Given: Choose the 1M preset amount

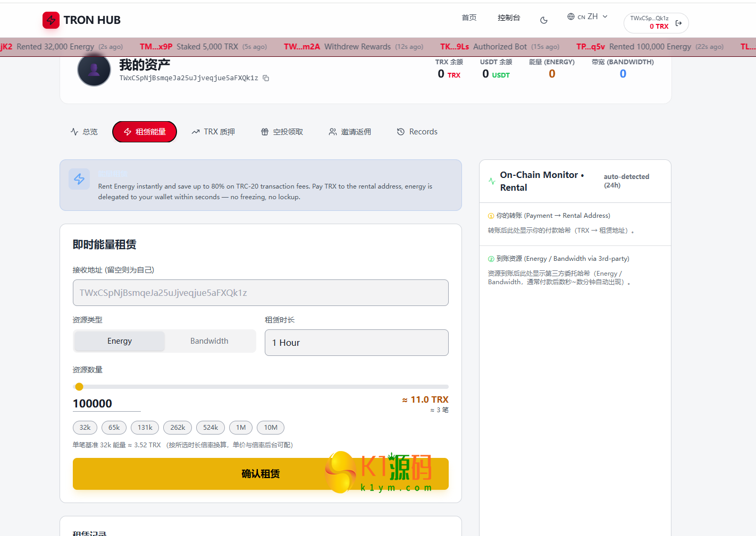Looking at the screenshot, I should click(x=241, y=428).
